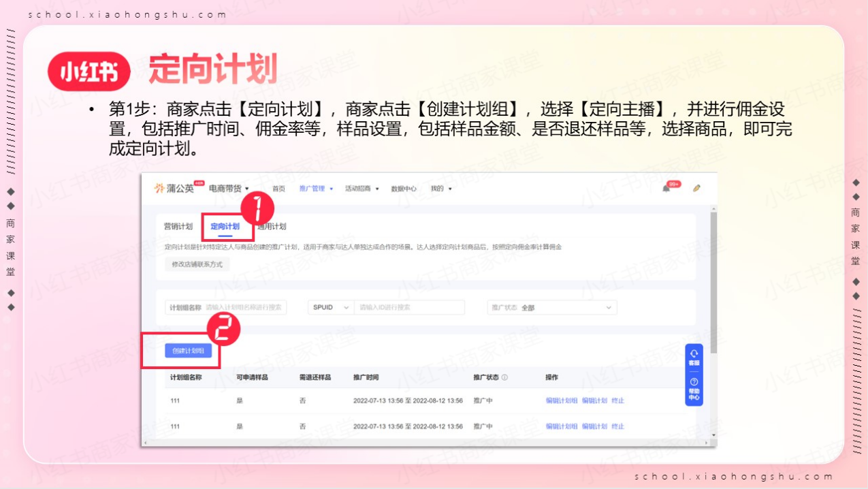
Task: Switch to the 营销计划 tab
Action: [x=178, y=226]
